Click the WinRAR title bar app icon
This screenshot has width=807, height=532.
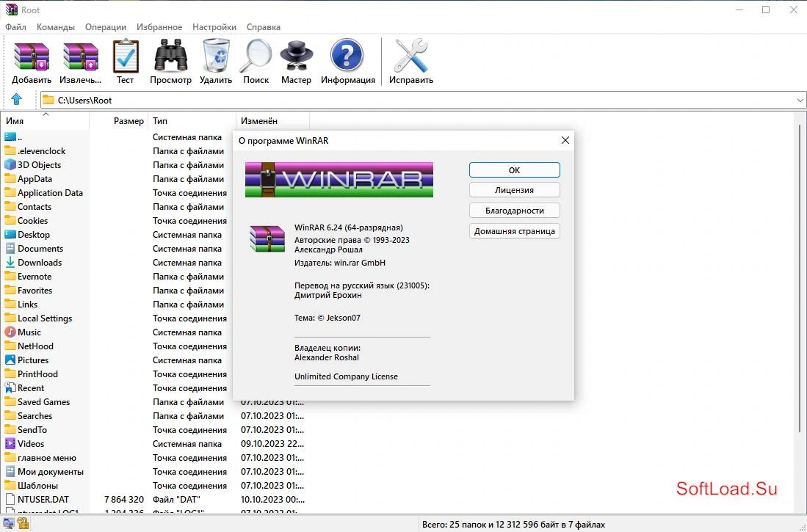11,10
